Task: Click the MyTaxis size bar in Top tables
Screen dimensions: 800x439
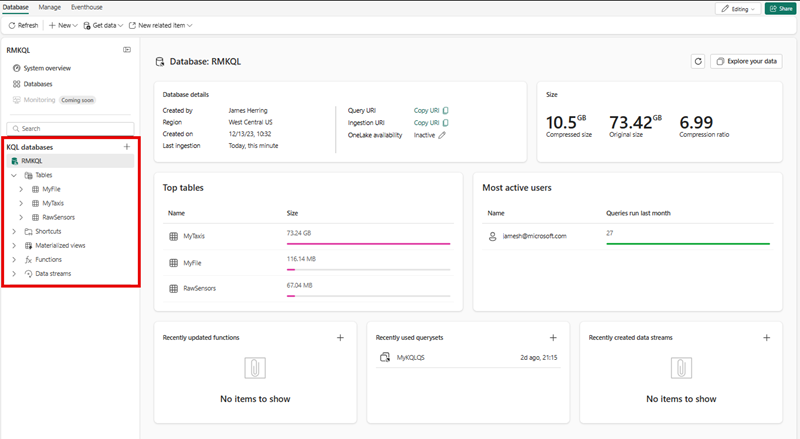Action: (x=368, y=243)
